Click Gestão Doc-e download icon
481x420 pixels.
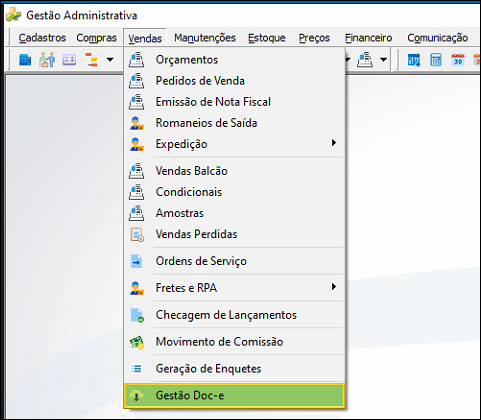coord(136,396)
